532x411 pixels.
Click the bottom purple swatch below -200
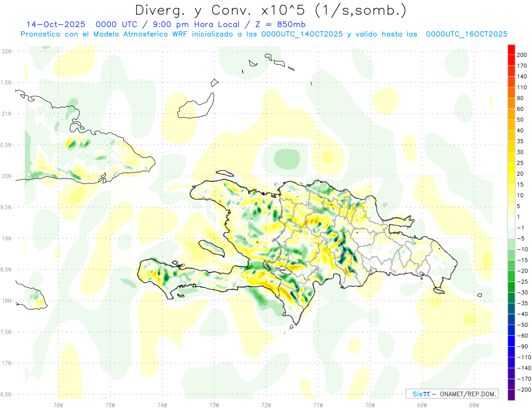point(512,395)
